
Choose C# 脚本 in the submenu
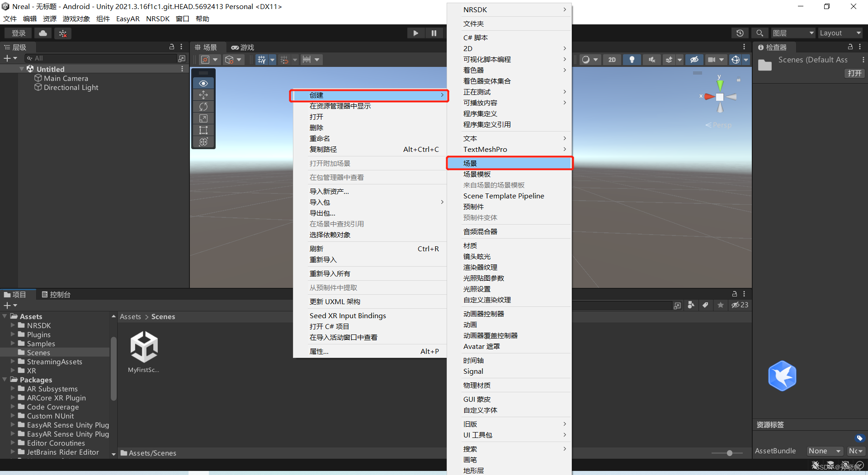(509, 38)
